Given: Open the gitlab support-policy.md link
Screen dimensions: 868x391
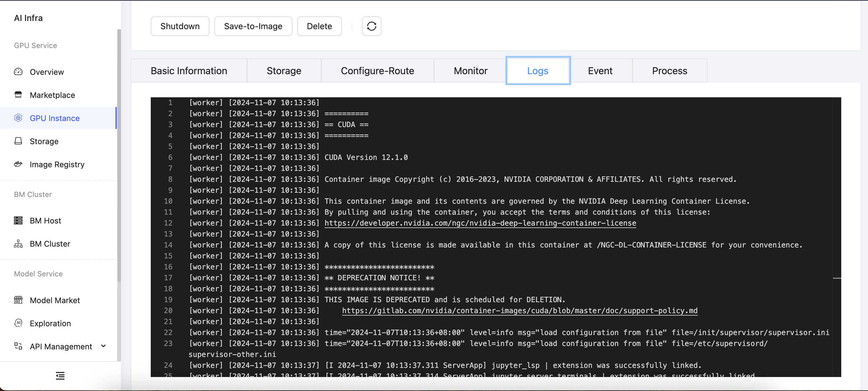Looking at the screenshot, I should tap(520, 310).
